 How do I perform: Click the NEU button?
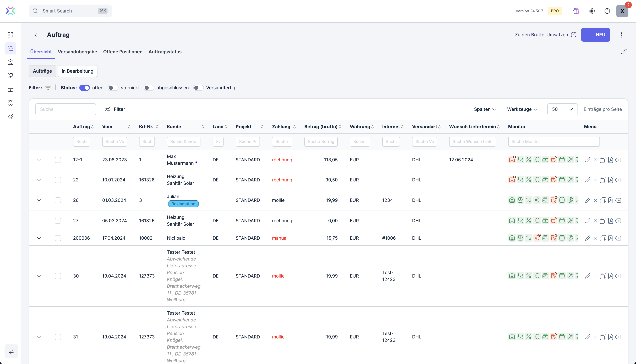click(x=595, y=35)
